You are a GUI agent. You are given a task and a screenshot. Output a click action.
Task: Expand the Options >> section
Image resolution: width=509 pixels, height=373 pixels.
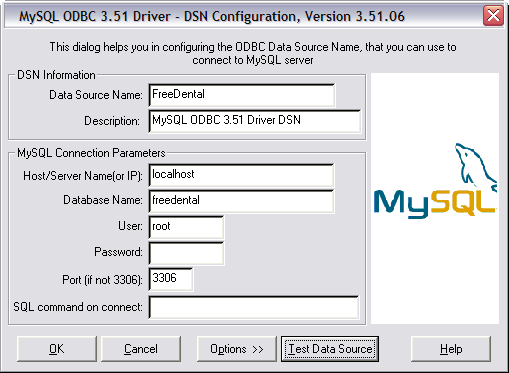tap(237, 349)
